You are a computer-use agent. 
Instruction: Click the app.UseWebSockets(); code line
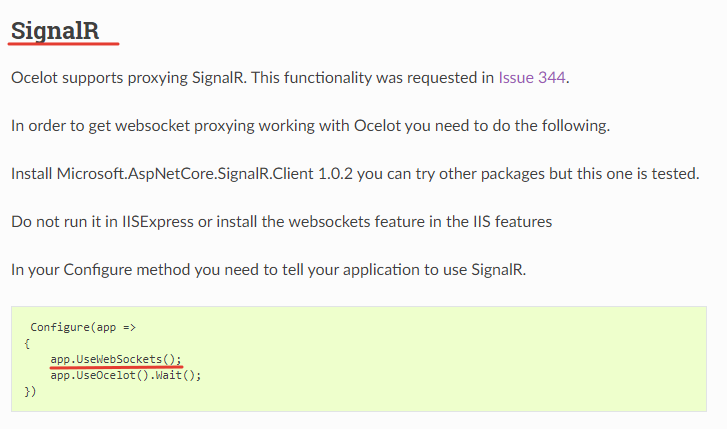coord(116,359)
